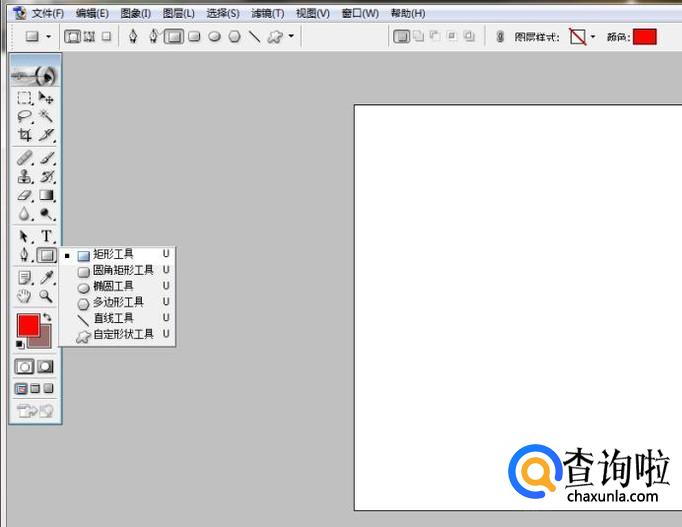Pick the Crop tool

tap(25, 135)
